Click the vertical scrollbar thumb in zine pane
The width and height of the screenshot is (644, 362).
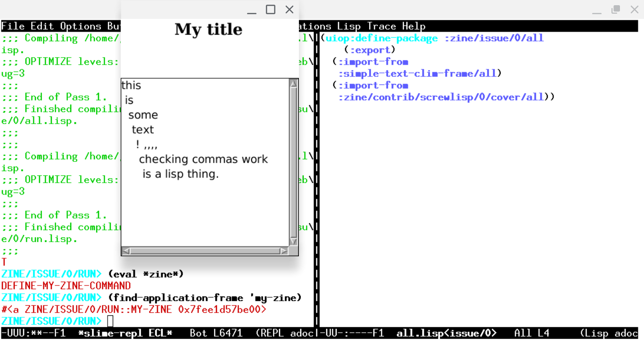[x=293, y=162]
